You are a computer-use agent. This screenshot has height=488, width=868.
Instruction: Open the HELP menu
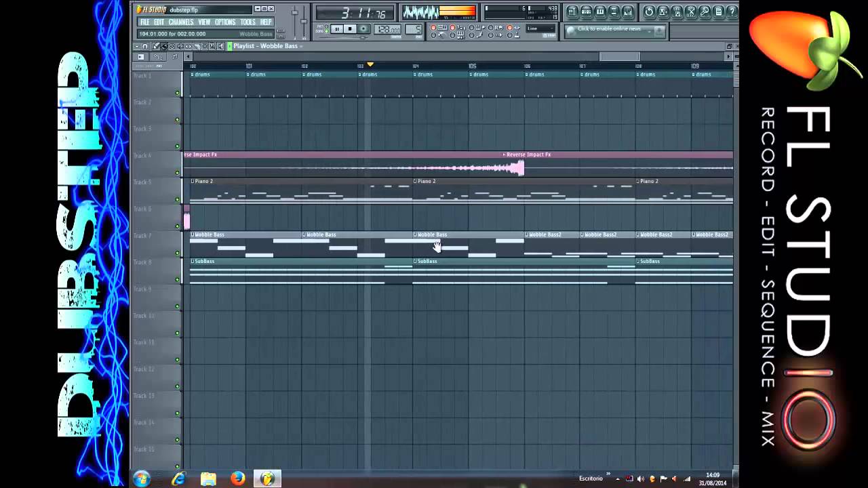(266, 22)
